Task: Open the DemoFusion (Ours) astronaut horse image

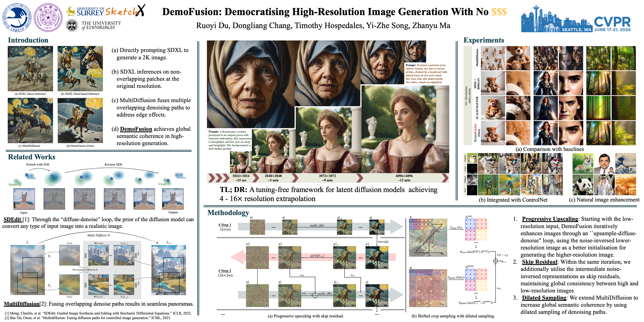Action: (80, 120)
